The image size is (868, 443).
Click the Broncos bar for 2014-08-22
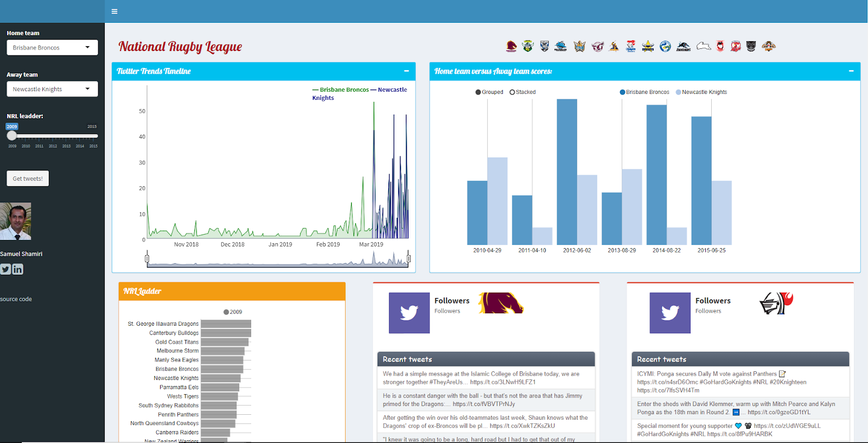pos(656,175)
